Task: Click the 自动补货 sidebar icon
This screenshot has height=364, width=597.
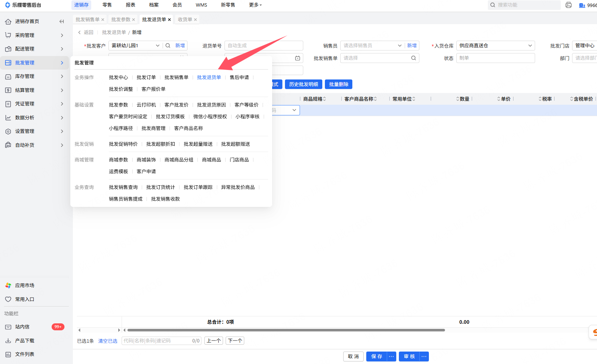Action: [8, 145]
